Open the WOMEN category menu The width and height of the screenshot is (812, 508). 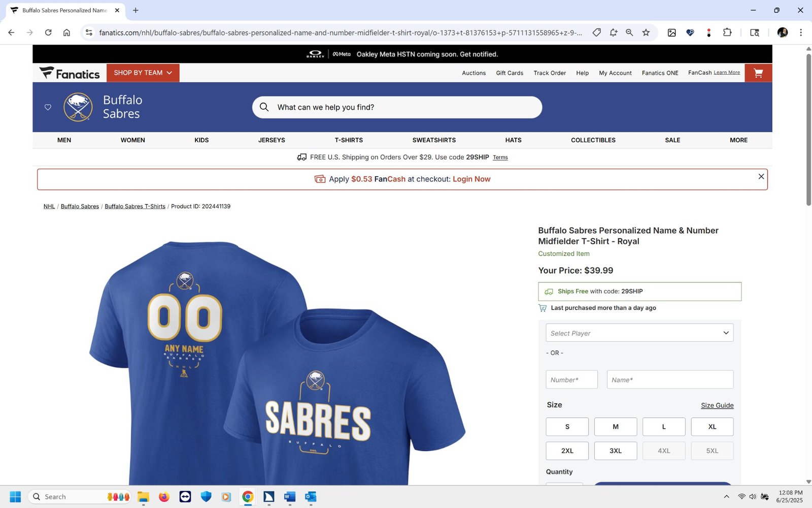tap(133, 140)
